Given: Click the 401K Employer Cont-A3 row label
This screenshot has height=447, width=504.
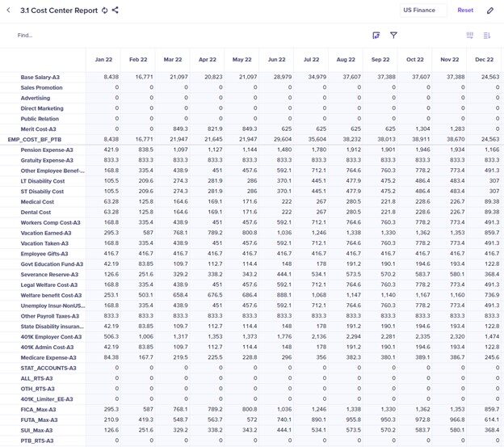Looking at the screenshot, I should point(51,337).
